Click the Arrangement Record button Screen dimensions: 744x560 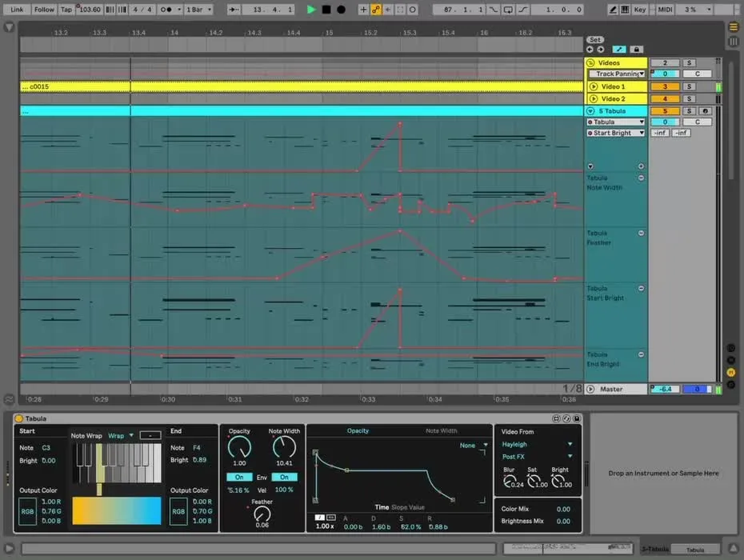pyautogui.click(x=342, y=10)
